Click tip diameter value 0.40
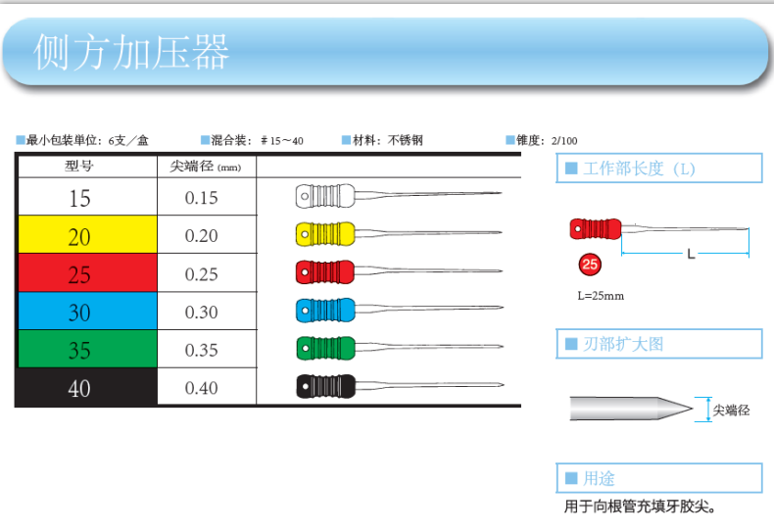Image resolution: width=774 pixels, height=532 pixels. pyautogui.click(x=202, y=388)
